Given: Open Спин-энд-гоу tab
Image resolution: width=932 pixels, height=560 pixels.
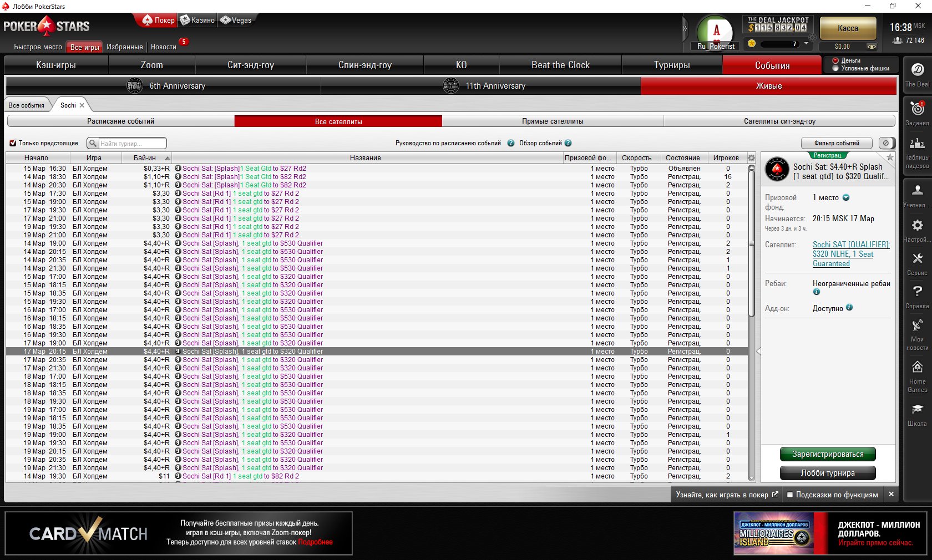Looking at the screenshot, I should [365, 65].
